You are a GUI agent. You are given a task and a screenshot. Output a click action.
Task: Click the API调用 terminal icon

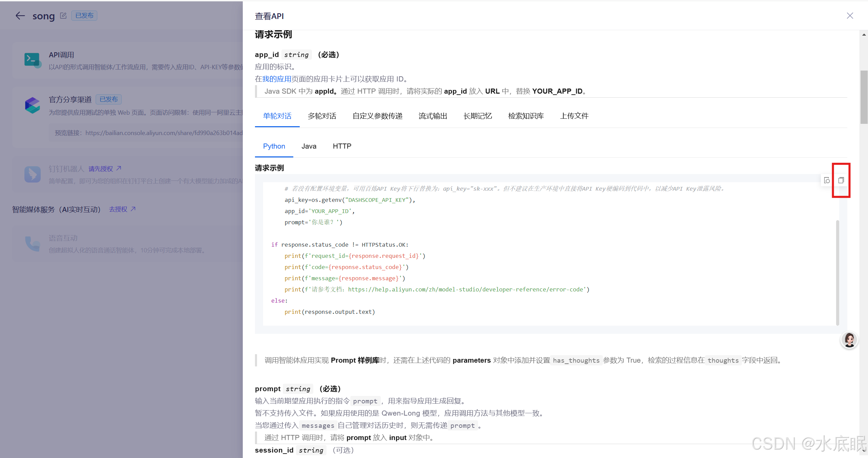(x=32, y=60)
